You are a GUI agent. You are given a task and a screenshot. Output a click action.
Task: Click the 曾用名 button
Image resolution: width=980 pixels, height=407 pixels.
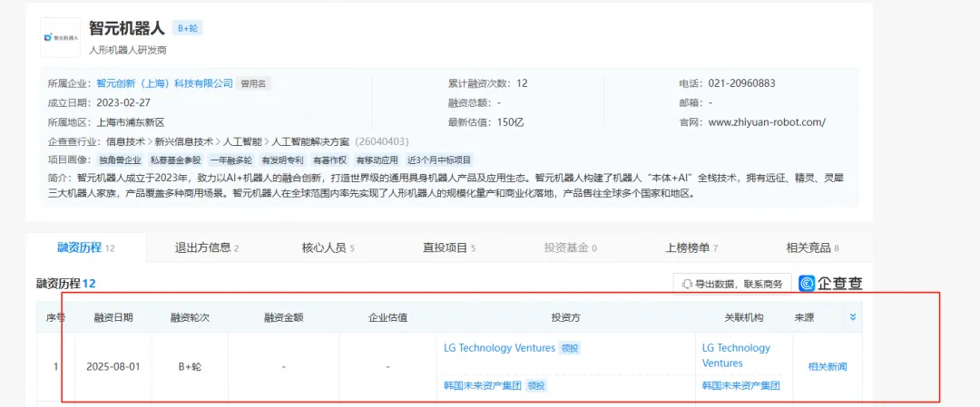[x=254, y=83]
